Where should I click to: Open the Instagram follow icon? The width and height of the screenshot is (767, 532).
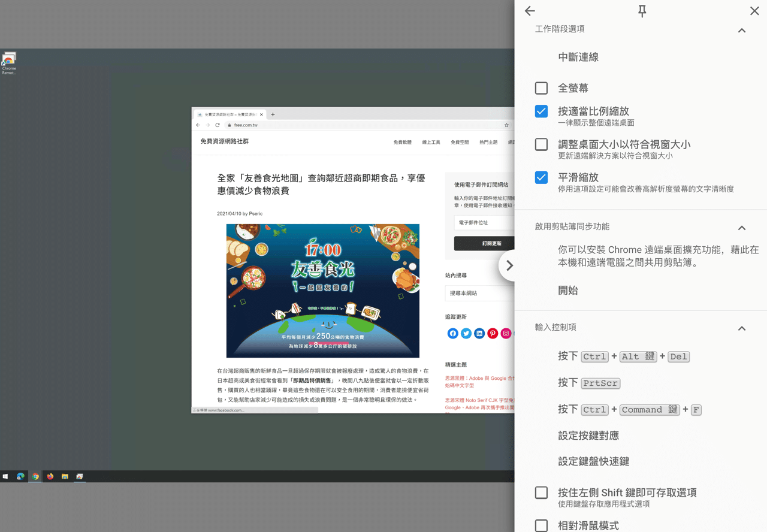506,334
